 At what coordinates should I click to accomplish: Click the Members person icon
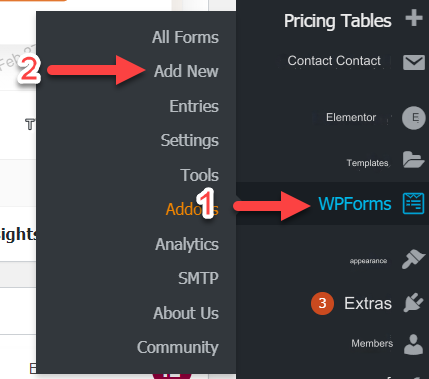[413, 344]
